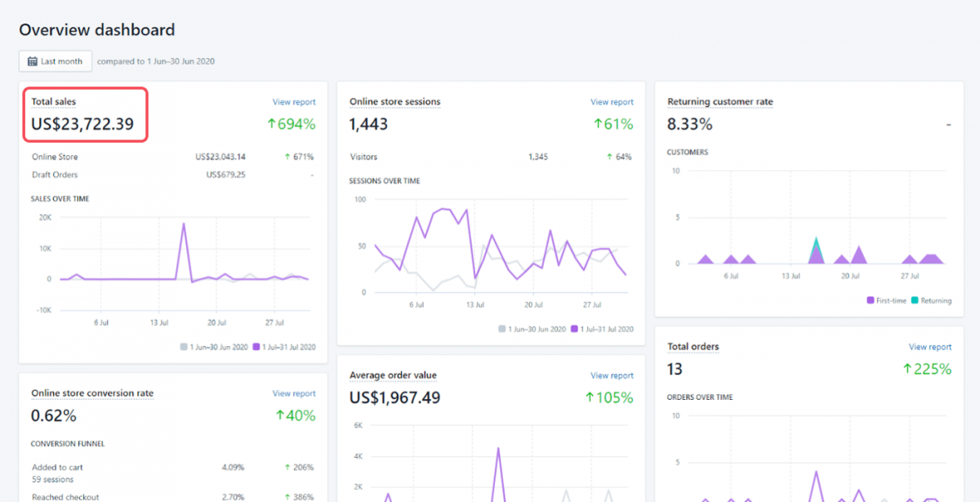Click the tall purple spike in Average order value chart
The width and height of the screenshot is (980, 502).
[x=497, y=449]
